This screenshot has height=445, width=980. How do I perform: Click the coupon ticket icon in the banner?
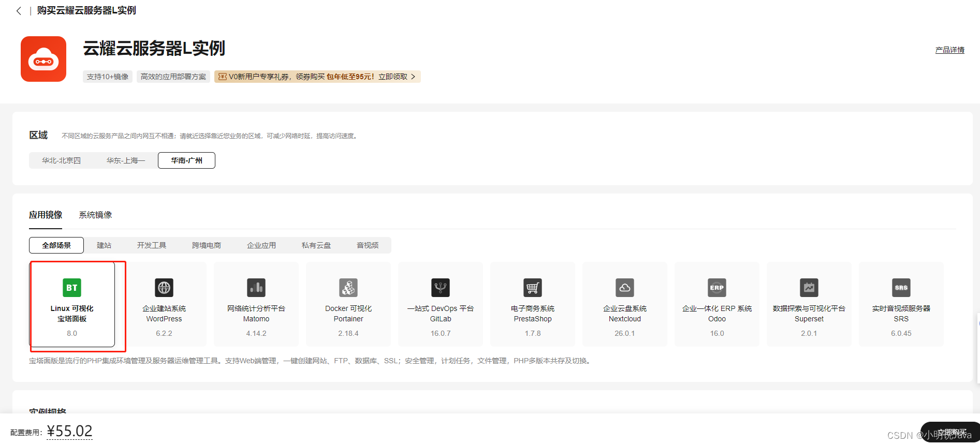[x=222, y=77]
